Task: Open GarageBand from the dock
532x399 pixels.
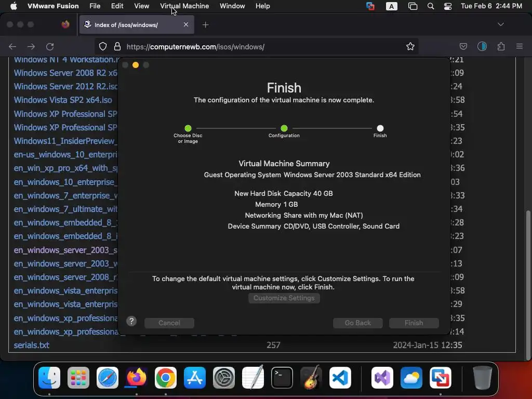Action: coord(311,377)
